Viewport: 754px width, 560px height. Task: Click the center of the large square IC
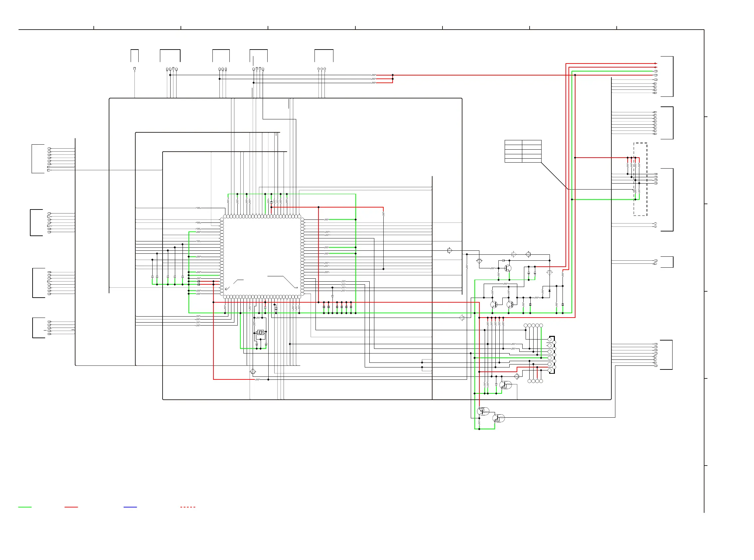pos(262,256)
